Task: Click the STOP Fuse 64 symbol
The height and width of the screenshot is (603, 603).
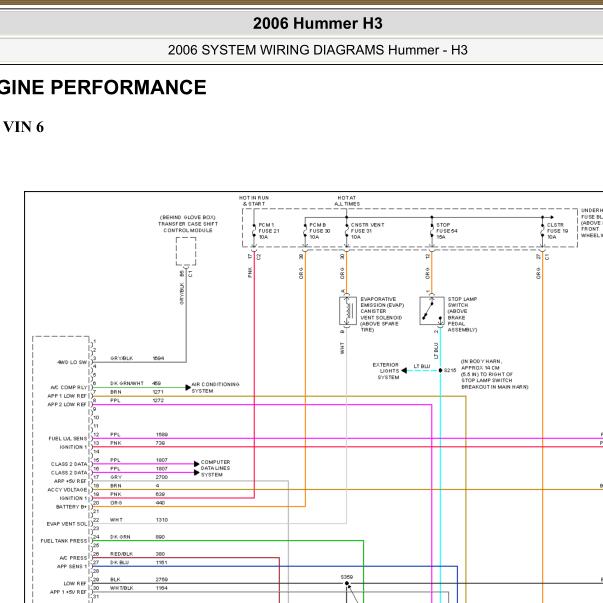Action: pos(432,232)
